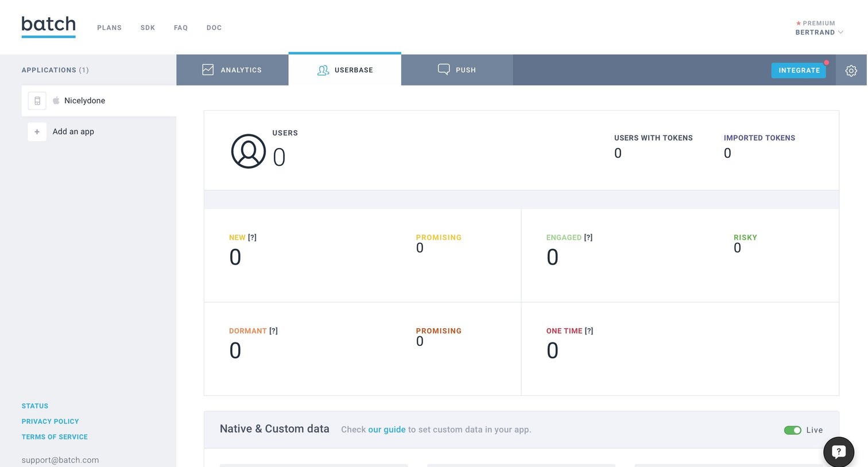Click the Premium star icon
This screenshot has height=467, width=868.
tap(798, 24)
